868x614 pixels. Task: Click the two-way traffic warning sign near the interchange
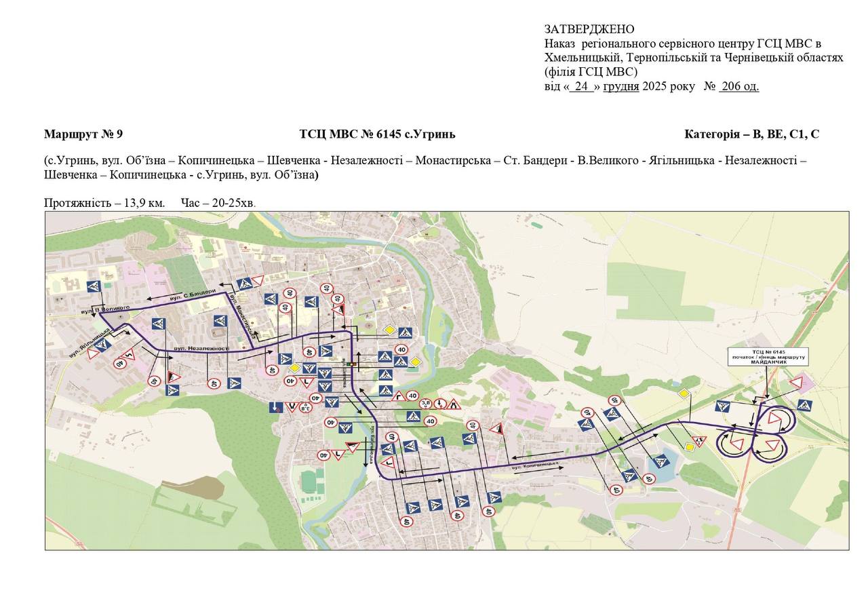pyautogui.click(x=699, y=442)
